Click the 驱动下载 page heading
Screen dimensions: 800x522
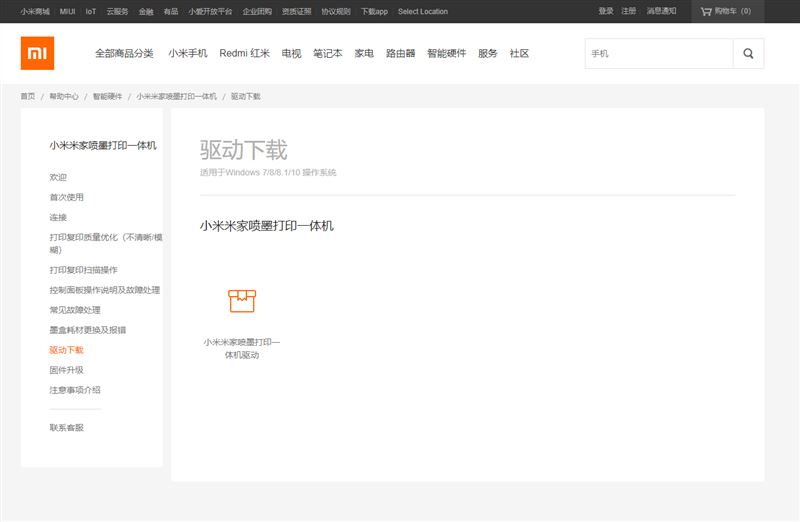pos(243,150)
